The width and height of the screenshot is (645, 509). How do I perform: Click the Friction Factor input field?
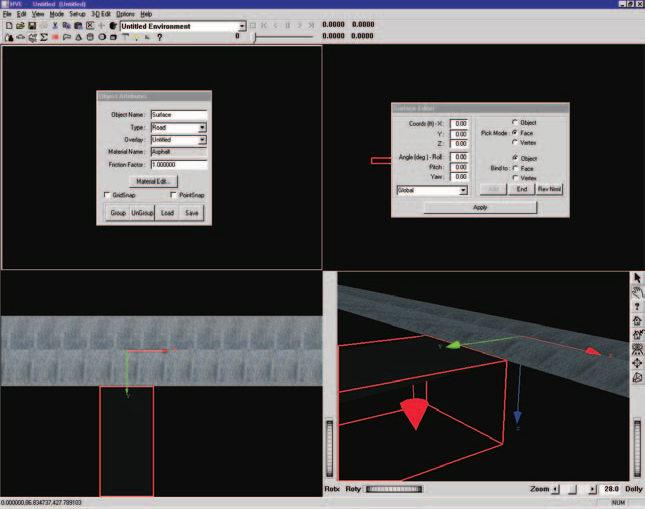click(179, 165)
